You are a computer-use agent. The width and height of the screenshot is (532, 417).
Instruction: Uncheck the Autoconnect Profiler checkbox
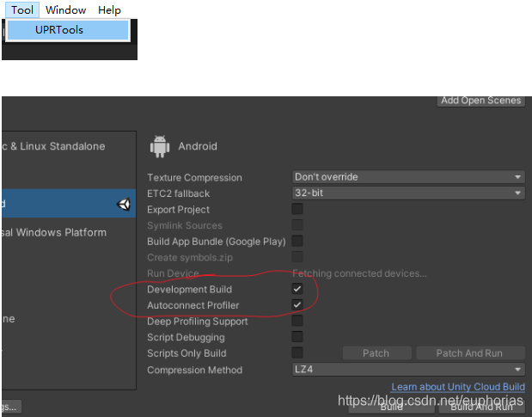point(297,304)
